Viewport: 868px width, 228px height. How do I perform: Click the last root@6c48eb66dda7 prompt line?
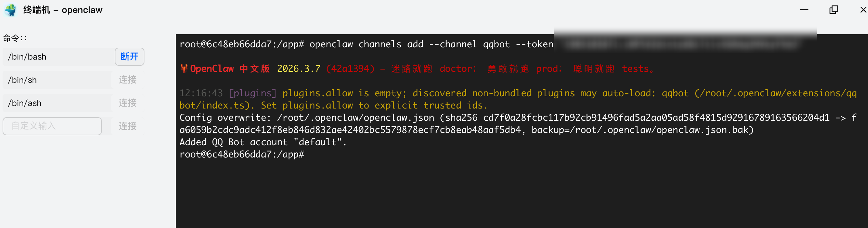pyautogui.click(x=242, y=154)
